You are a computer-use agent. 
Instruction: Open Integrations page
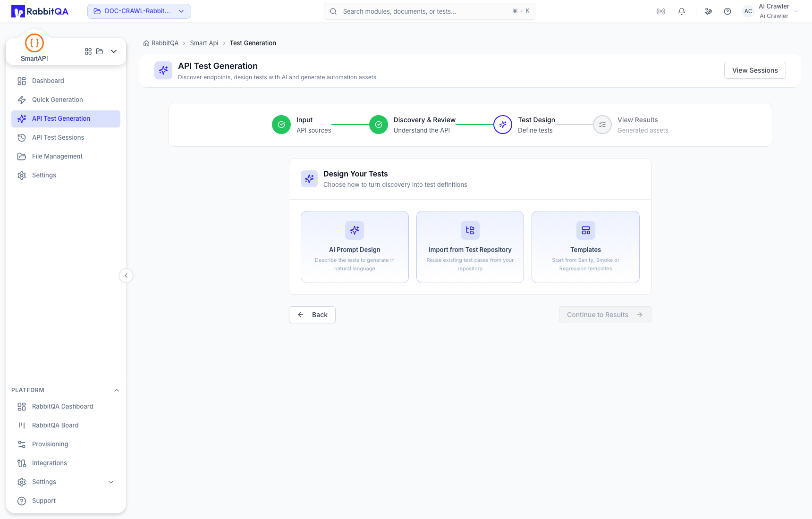[x=66, y=463]
